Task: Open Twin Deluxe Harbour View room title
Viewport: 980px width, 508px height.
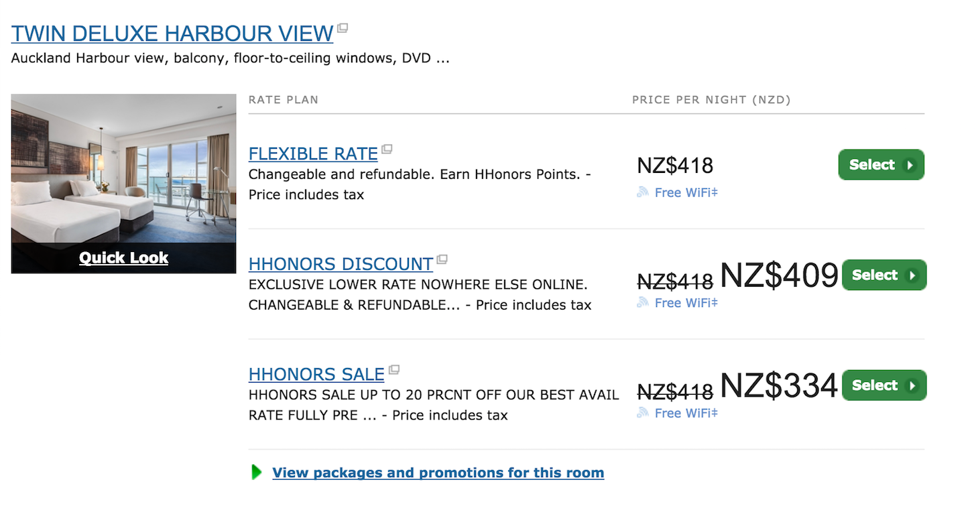Action: coord(172,34)
